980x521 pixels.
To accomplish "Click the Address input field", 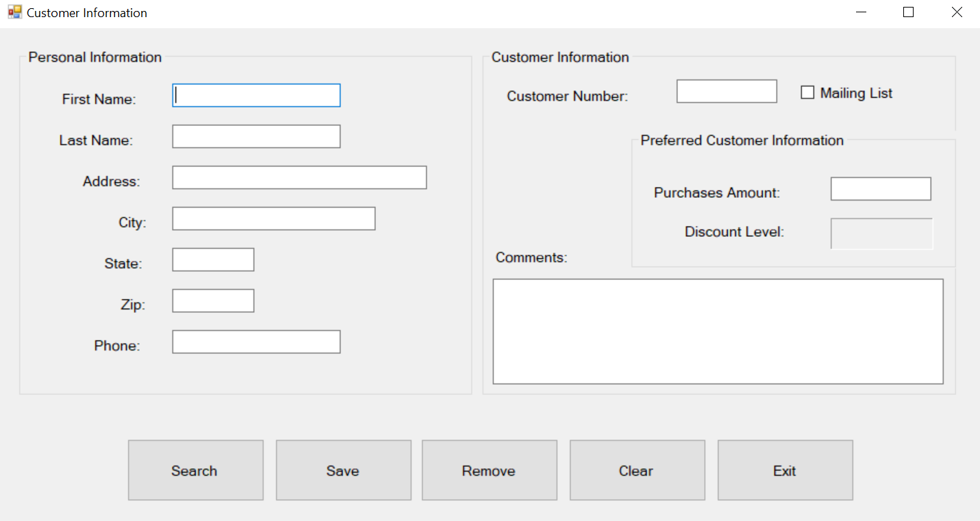I will 299,177.
